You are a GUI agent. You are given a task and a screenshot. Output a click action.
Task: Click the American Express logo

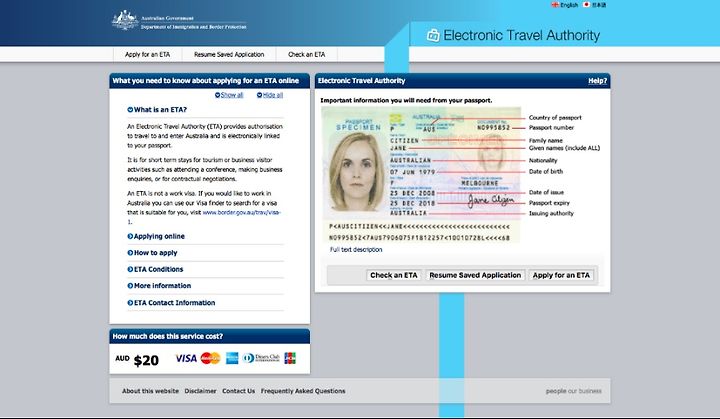pyautogui.click(x=232, y=358)
